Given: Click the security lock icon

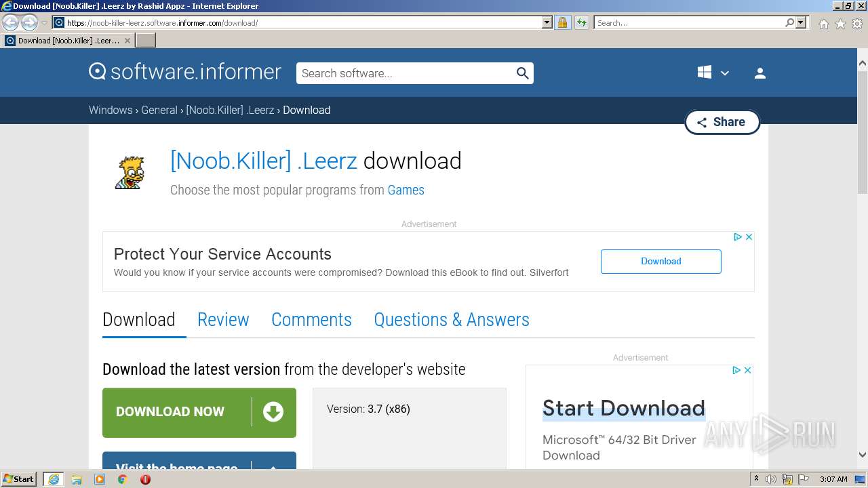Looking at the screenshot, I should coord(562,23).
